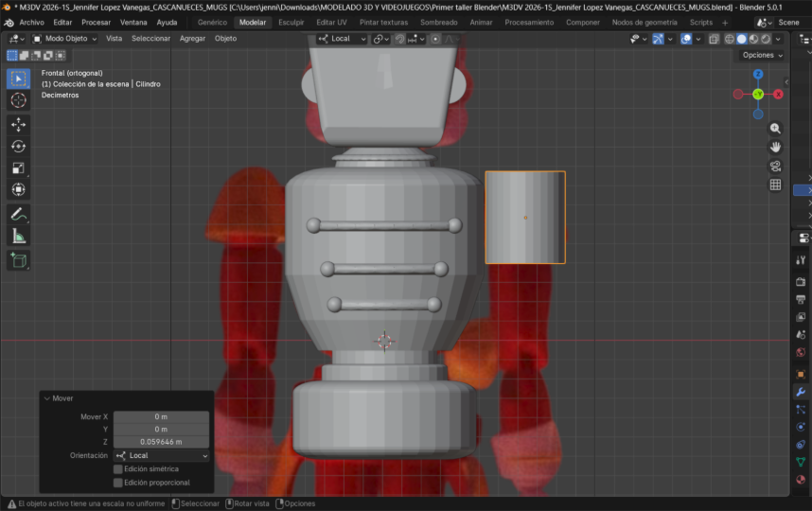
Task: Open the Modo Objeto mode dropdown
Action: click(66, 39)
